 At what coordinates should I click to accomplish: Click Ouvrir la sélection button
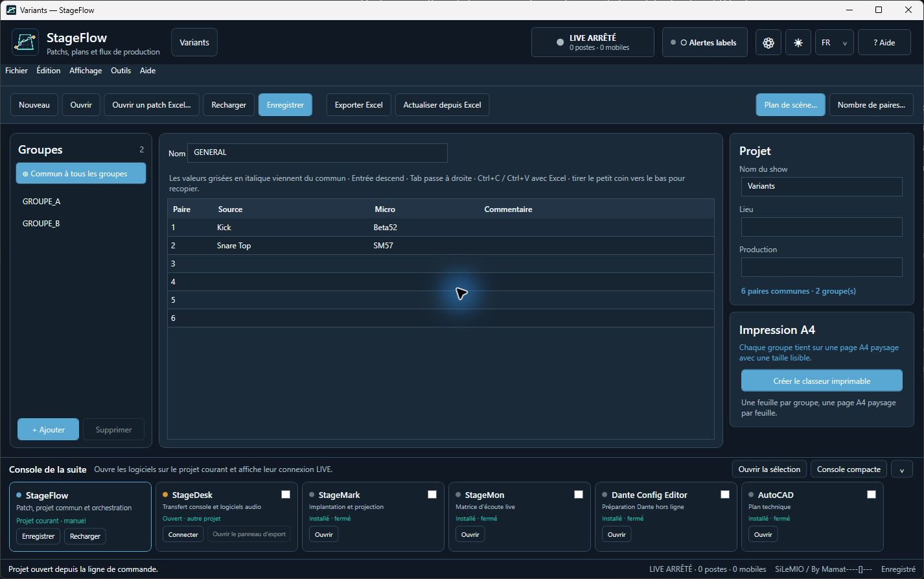[769, 469]
